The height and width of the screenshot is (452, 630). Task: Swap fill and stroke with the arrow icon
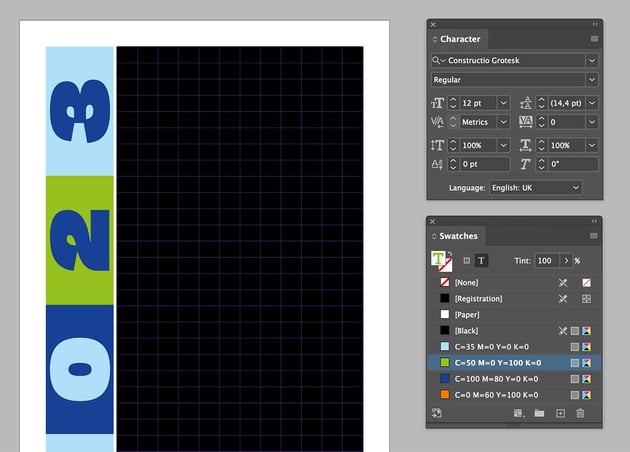tap(450, 254)
